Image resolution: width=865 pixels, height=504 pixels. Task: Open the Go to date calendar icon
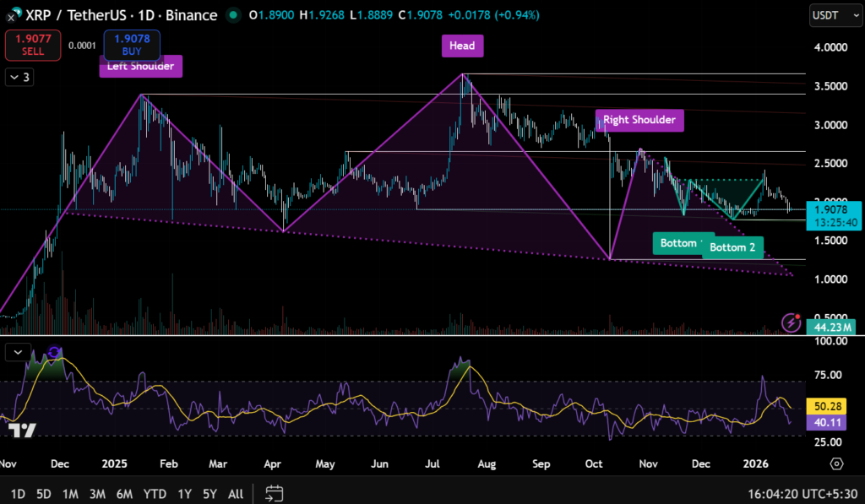pos(274,493)
